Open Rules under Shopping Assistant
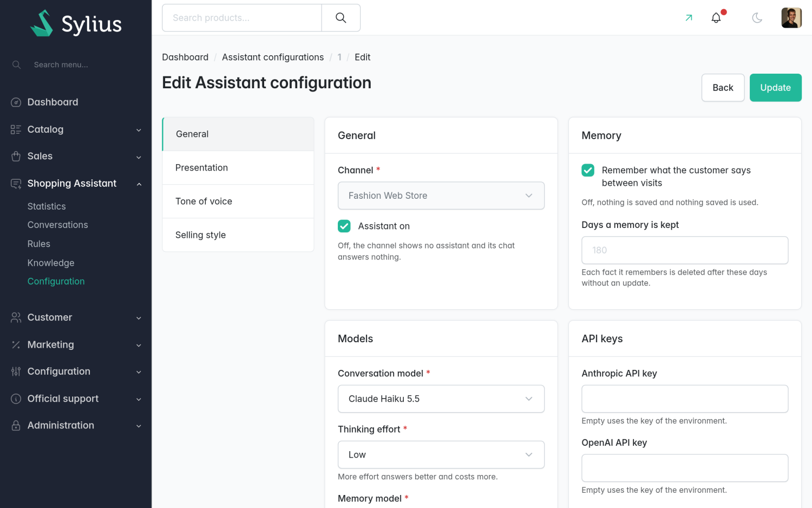 [x=39, y=244]
